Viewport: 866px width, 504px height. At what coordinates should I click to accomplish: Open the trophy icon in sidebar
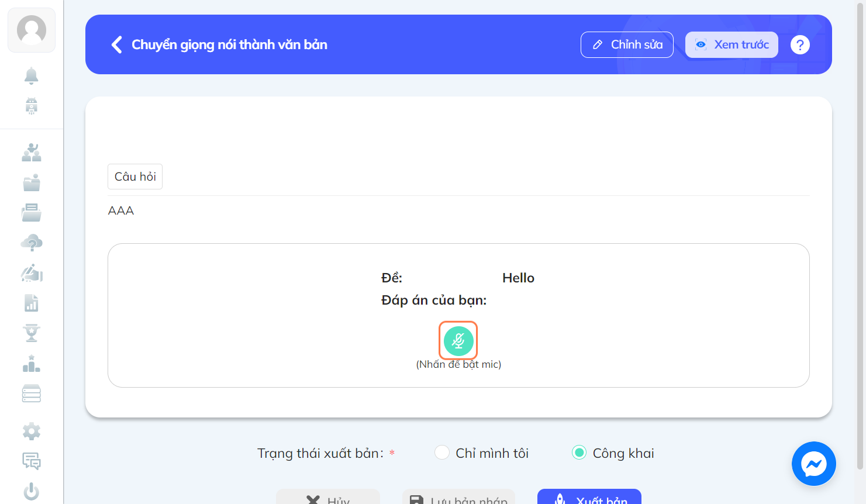pos(32,333)
